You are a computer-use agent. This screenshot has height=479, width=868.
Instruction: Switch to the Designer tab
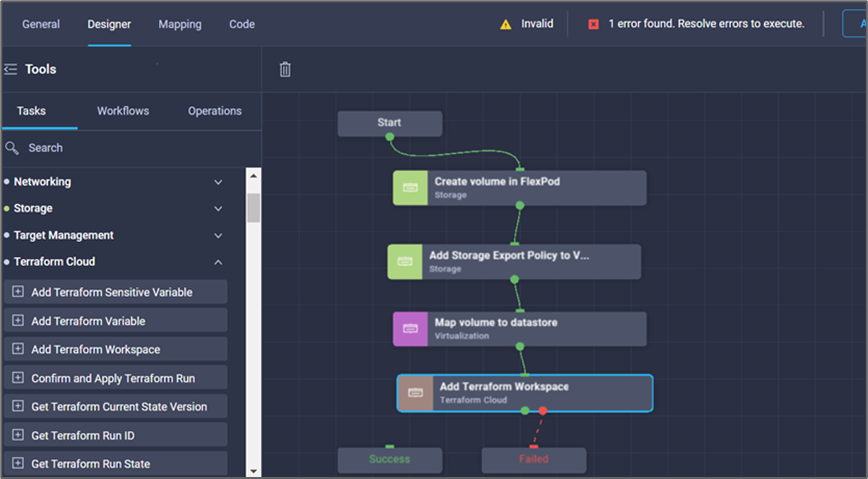pyautogui.click(x=109, y=24)
